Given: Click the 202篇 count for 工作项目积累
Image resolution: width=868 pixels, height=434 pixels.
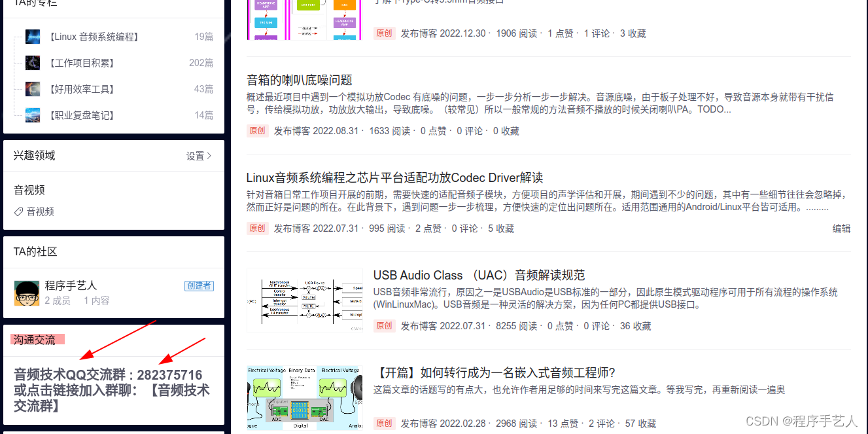Looking at the screenshot, I should pos(201,63).
